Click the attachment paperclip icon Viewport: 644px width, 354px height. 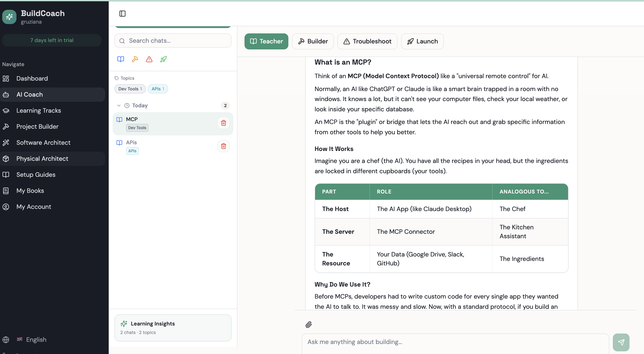coord(308,325)
